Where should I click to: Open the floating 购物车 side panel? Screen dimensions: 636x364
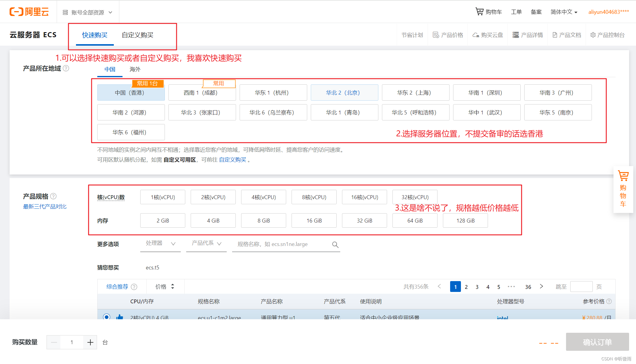pyautogui.click(x=623, y=190)
